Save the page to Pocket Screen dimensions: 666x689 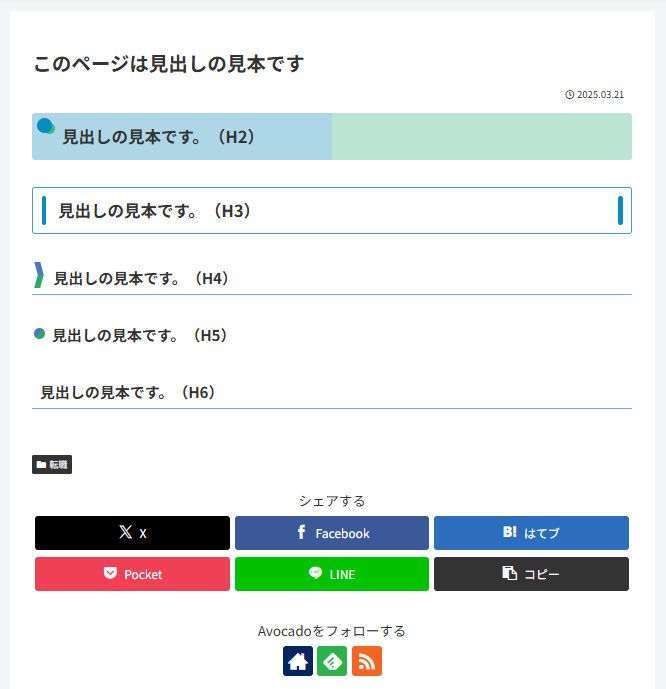click(132, 574)
